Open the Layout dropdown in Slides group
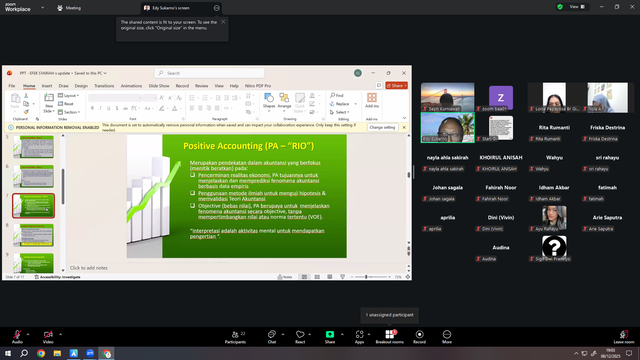Image resolution: width=640 pixels, height=360 pixels. (69, 96)
